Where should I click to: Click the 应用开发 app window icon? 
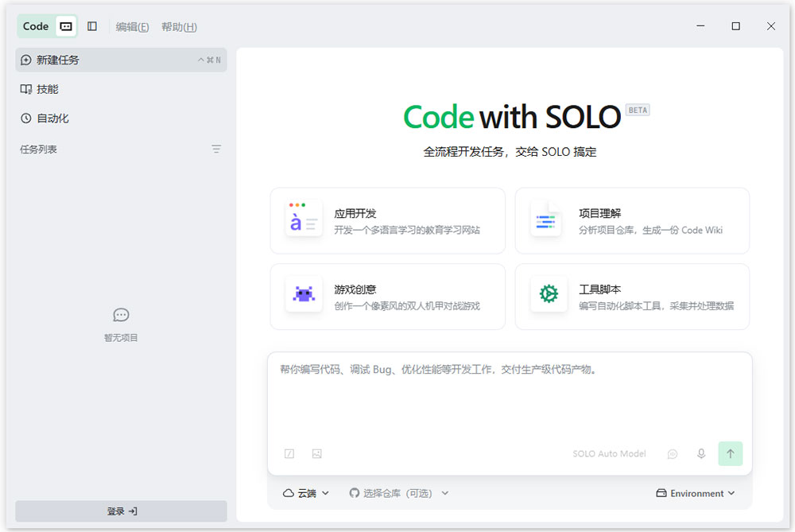303,218
